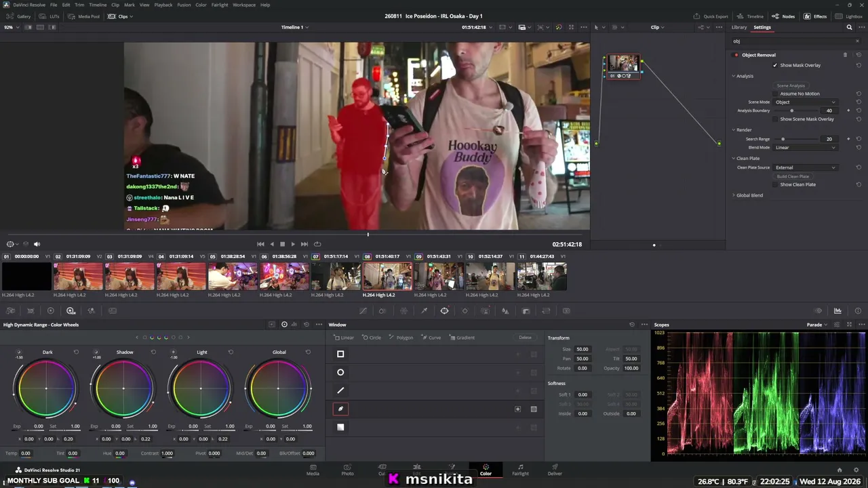
Task: Uncheck Show Mask Overlay
Action: [x=775, y=65]
